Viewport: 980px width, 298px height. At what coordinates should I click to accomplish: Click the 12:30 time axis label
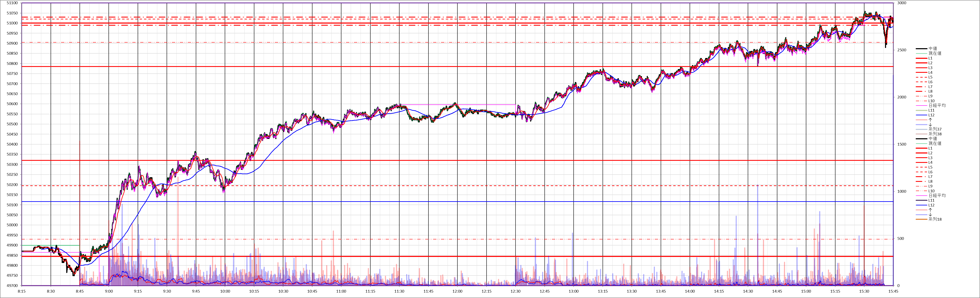516,292
